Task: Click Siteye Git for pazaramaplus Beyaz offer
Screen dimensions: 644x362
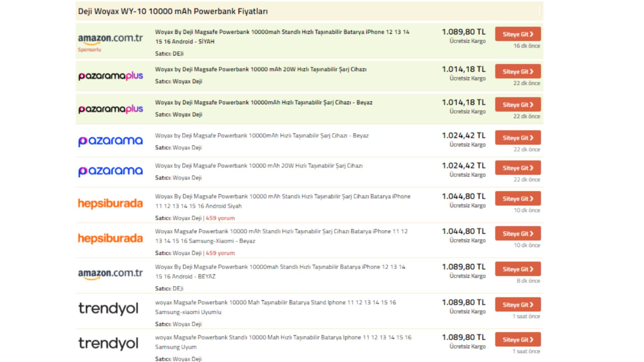Action: point(518,105)
